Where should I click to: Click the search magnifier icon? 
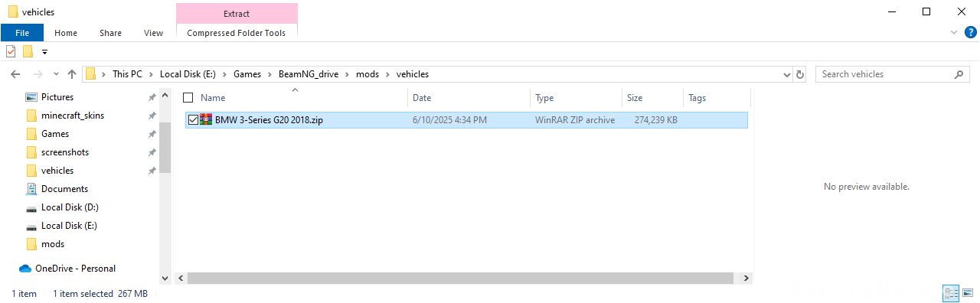[959, 74]
